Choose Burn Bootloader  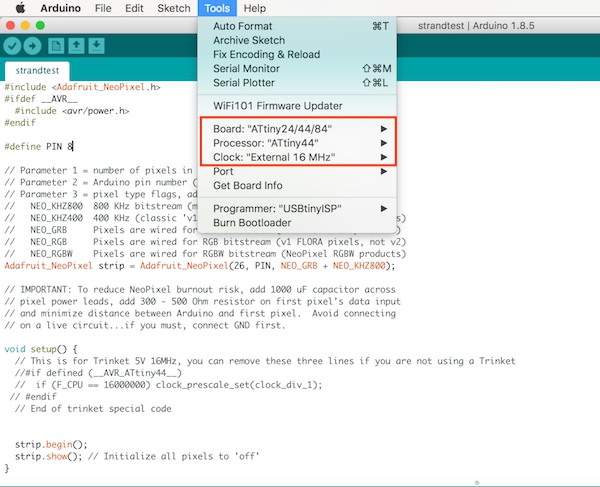click(x=297, y=223)
